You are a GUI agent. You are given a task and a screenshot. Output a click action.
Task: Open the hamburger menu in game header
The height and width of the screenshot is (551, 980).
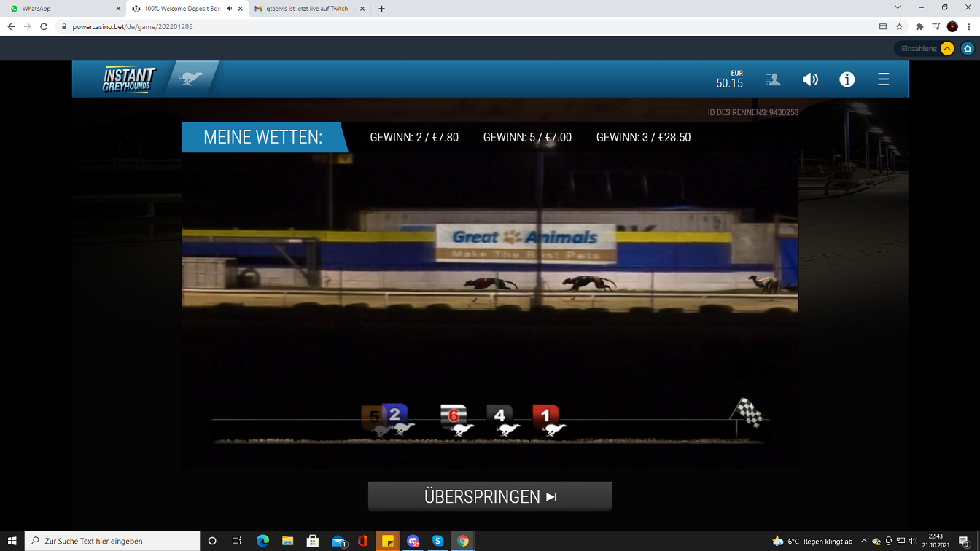(x=883, y=79)
